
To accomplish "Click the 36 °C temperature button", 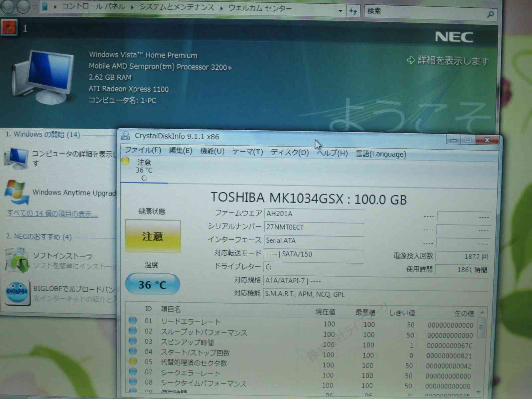I will 152,285.
